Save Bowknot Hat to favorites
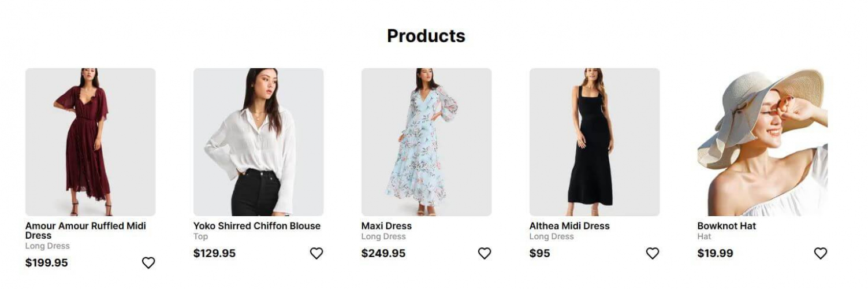The height and width of the screenshot is (289, 868). click(x=821, y=253)
